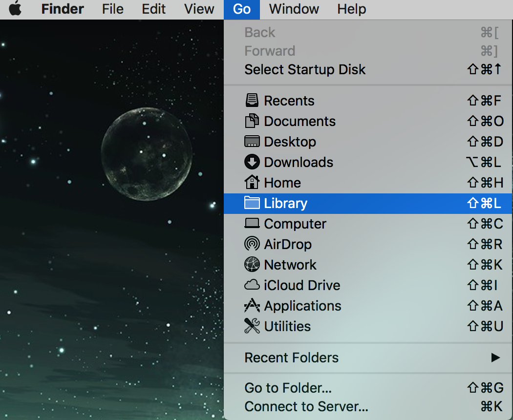
Task: Click the Computer laptop icon
Action: 252,223
